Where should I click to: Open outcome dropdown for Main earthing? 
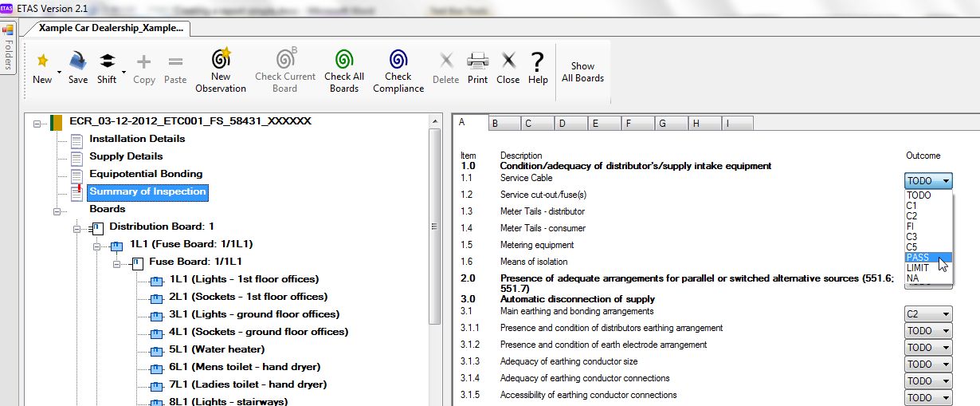click(929, 314)
